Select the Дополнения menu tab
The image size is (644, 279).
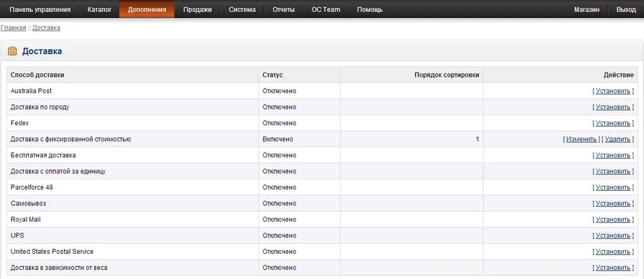pos(147,9)
